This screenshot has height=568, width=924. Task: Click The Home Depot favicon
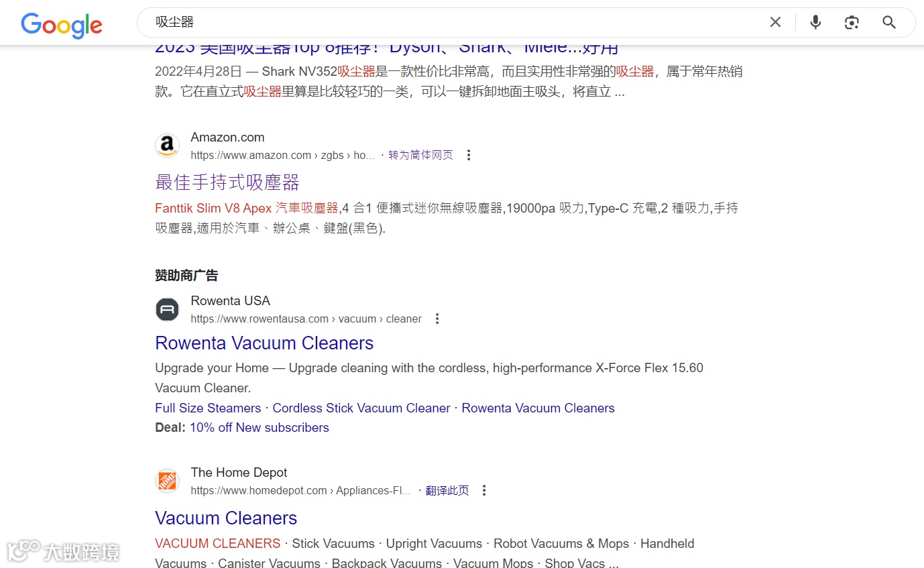[168, 481]
